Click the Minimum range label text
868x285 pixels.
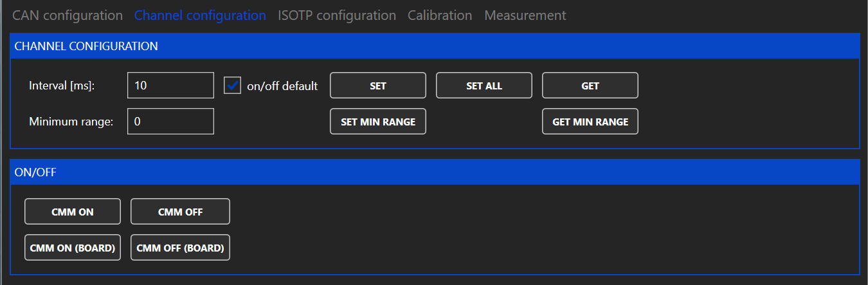pos(71,122)
